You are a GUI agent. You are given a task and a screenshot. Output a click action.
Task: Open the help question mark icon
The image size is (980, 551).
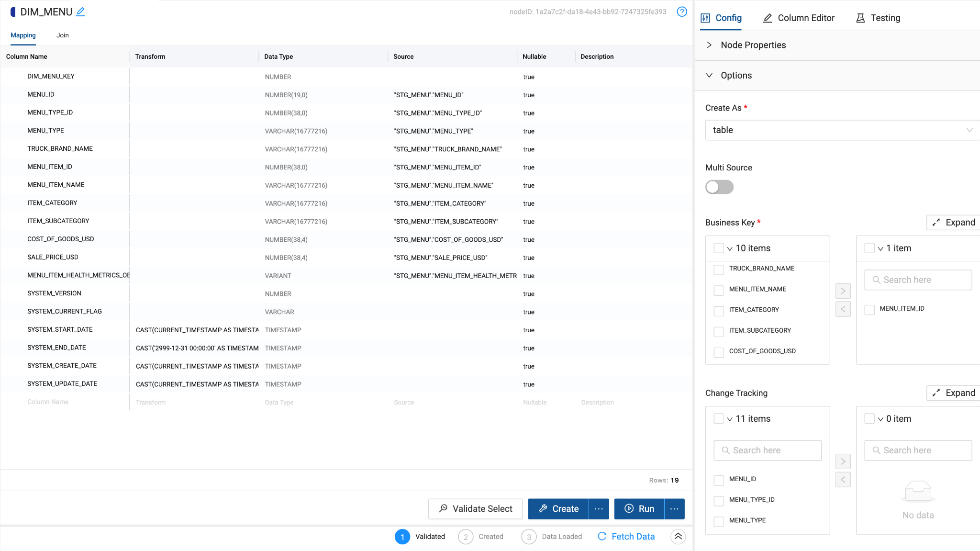pyautogui.click(x=682, y=12)
